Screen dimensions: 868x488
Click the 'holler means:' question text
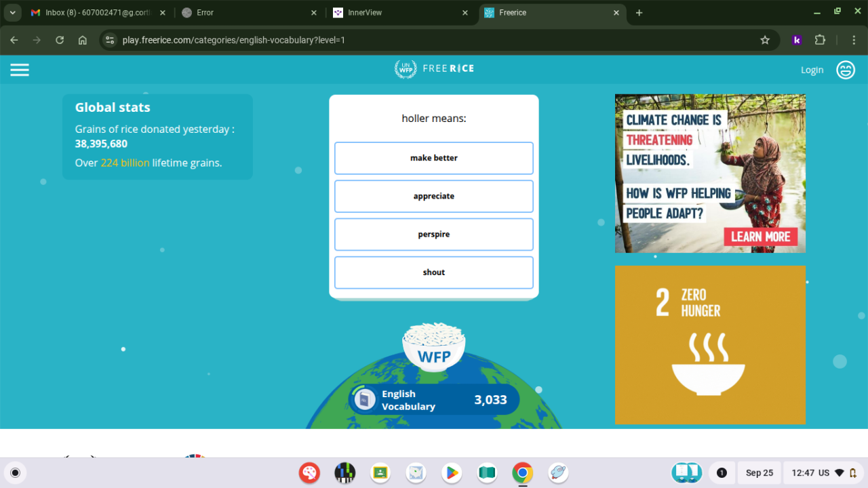(434, 119)
